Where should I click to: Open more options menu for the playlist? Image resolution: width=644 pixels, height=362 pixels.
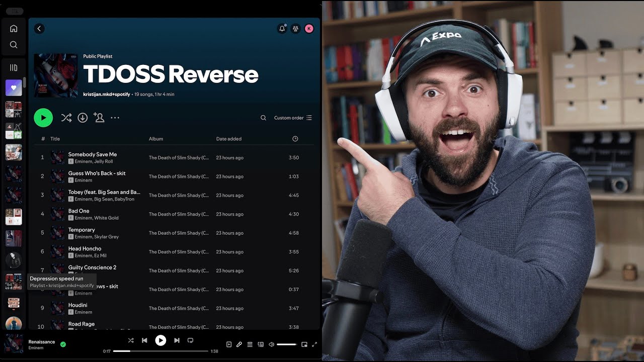point(115,118)
